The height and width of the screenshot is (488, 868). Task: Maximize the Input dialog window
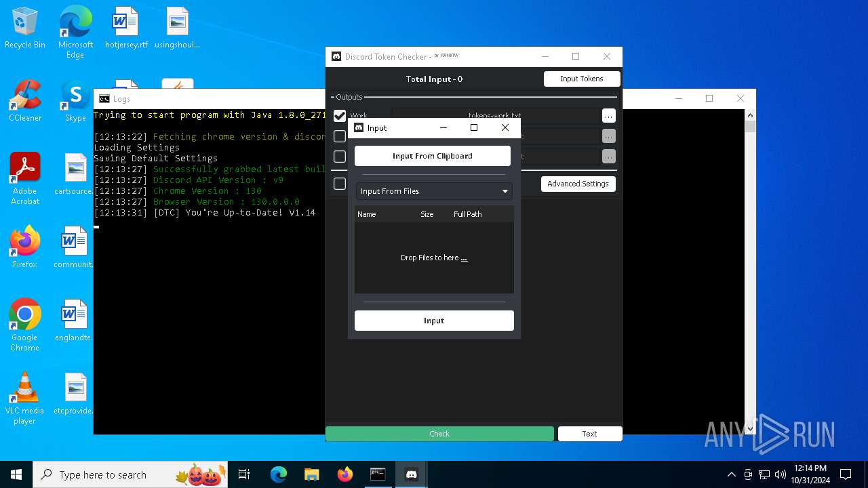474,127
